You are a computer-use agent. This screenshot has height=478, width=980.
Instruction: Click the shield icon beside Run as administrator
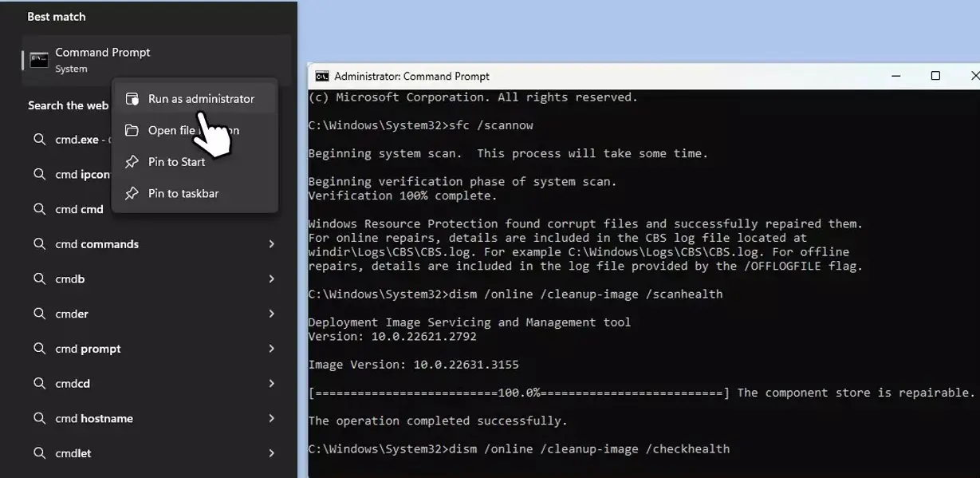pyautogui.click(x=132, y=99)
